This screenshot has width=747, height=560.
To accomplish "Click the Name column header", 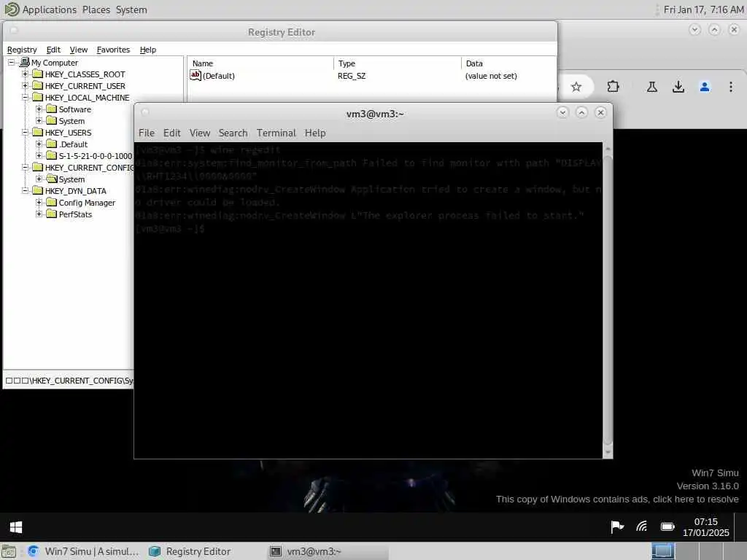I will [260, 63].
